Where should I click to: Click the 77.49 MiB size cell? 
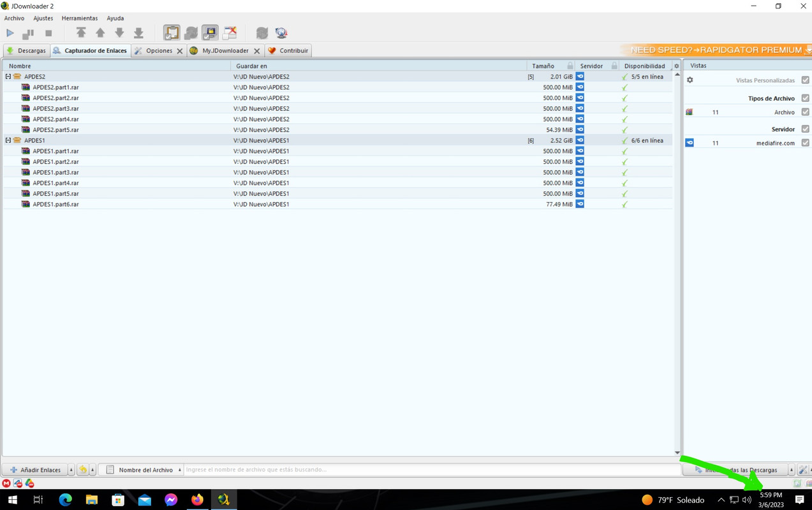[x=559, y=204]
